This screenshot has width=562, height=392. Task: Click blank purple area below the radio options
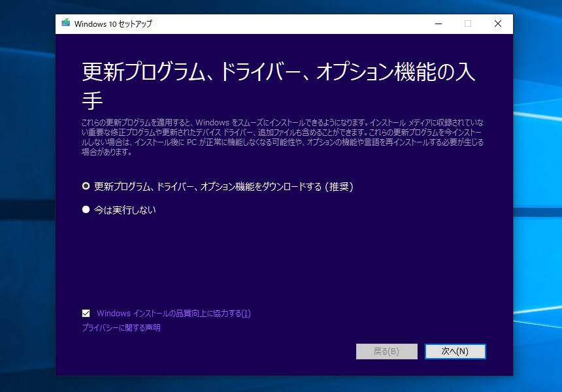pos(282,261)
